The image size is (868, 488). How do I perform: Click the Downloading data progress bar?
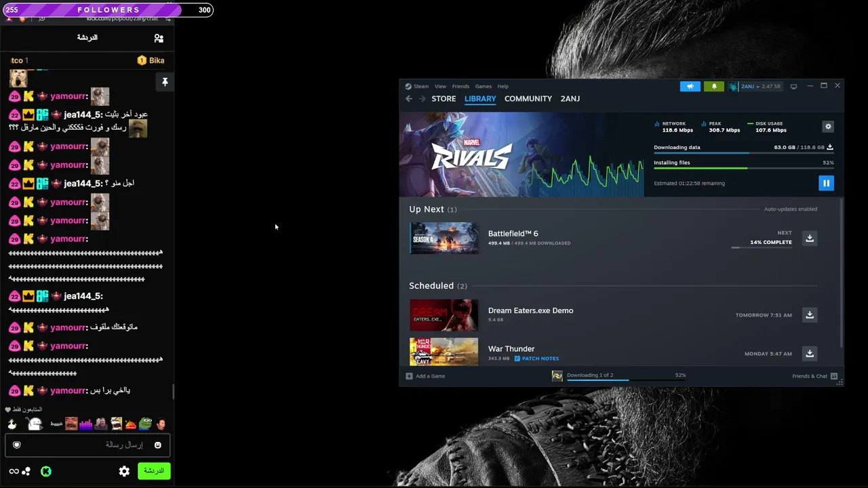tap(743, 153)
